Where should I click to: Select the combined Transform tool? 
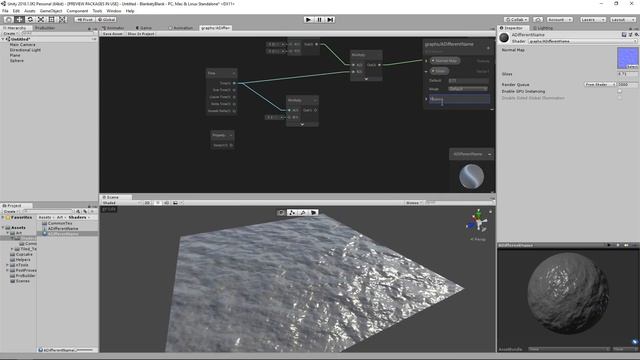click(62, 20)
